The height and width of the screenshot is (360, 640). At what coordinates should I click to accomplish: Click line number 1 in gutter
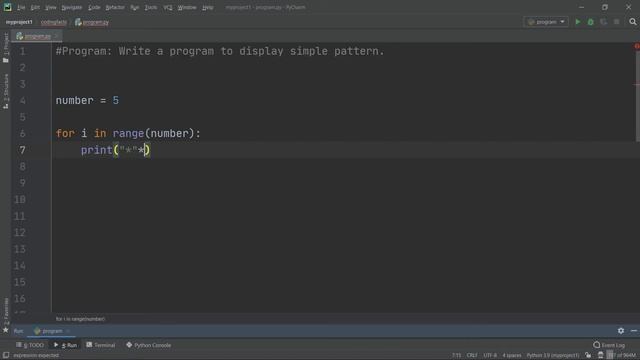tap(22, 51)
